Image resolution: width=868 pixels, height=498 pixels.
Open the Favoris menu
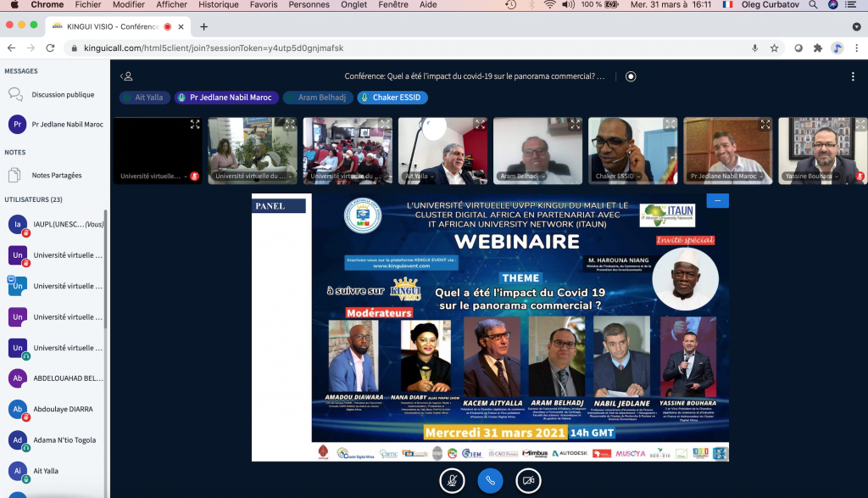coord(264,4)
